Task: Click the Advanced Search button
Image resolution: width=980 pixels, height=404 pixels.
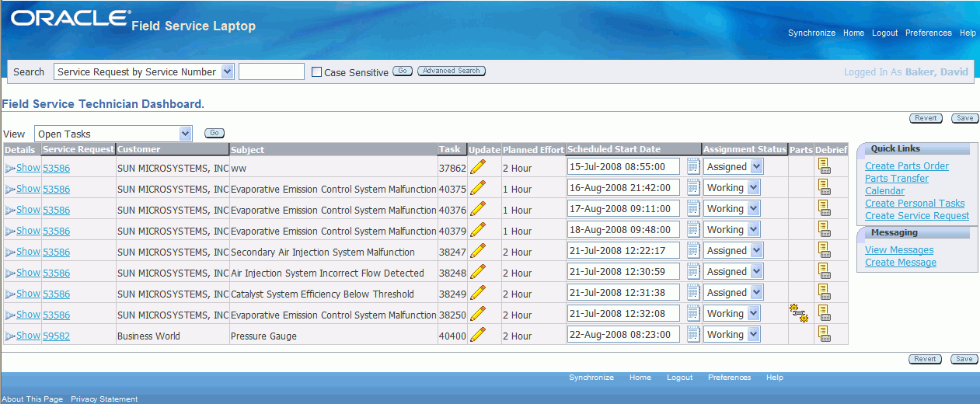Action: (452, 71)
